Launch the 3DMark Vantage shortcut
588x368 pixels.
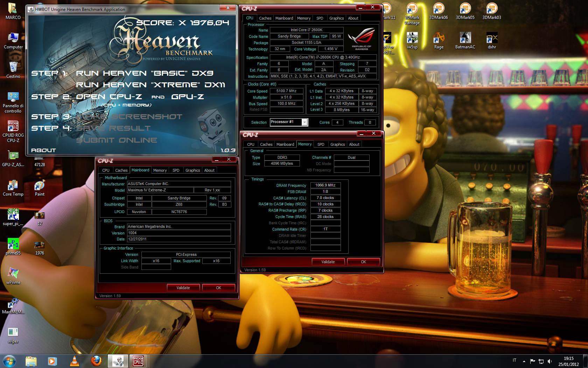pyautogui.click(x=412, y=14)
